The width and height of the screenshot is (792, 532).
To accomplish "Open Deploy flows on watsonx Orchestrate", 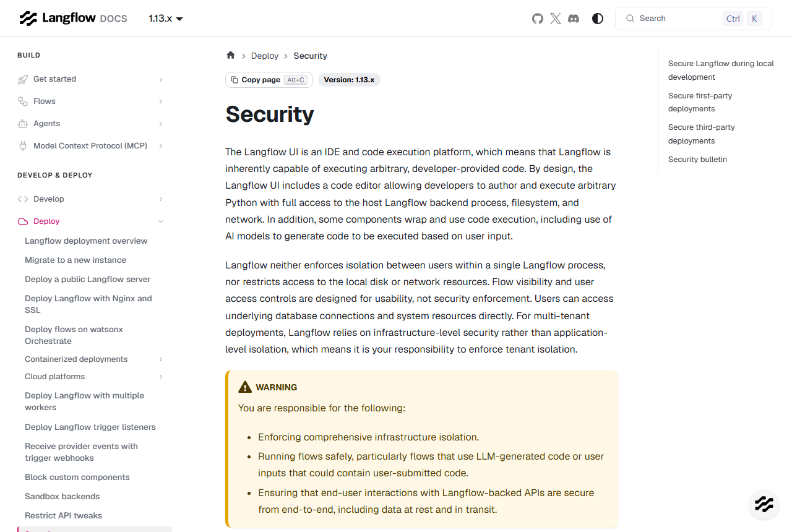I will pos(74,335).
